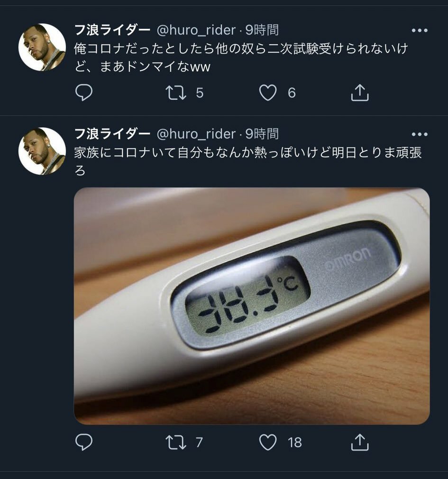The width and height of the screenshot is (448, 479).
Task: Open more options menu on second tweet
Action: click(420, 134)
